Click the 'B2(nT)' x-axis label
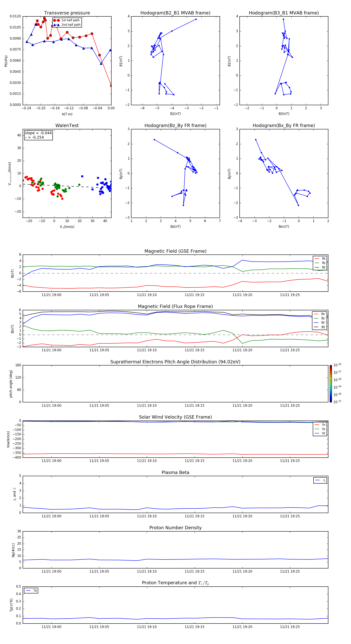 [x=175, y=114]
